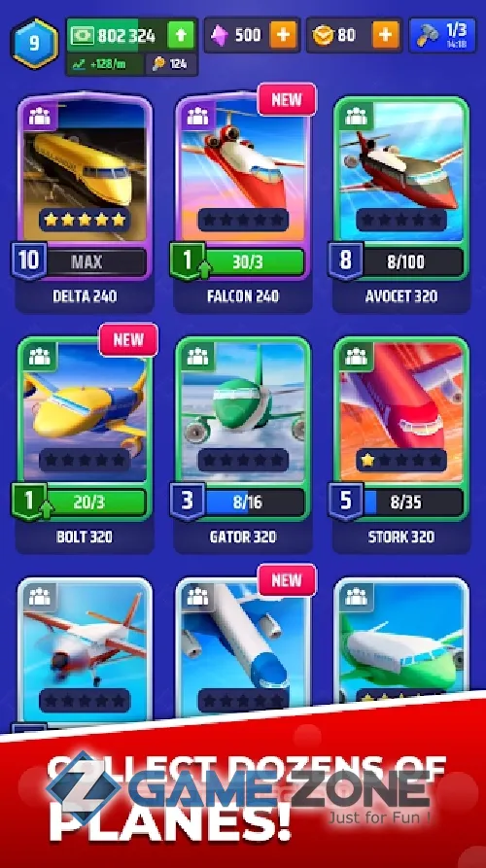Viewport: 486px width, 868px height.
Task: Tap the green cash upgrade arrow
Action: click(181, 35)
